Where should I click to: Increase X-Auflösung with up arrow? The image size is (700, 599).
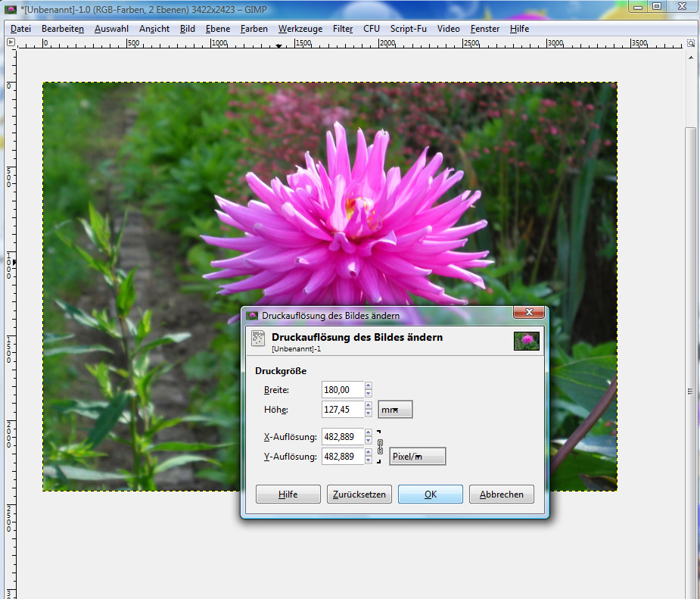coord(369,433)
